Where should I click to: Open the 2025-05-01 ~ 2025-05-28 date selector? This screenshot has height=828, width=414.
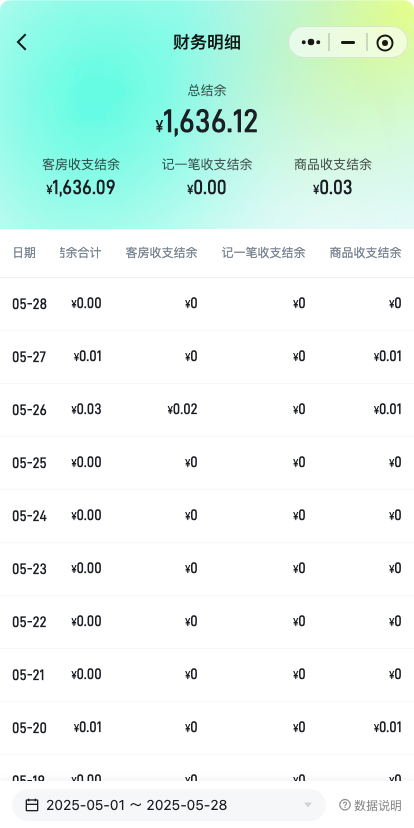tap(169, 805)
